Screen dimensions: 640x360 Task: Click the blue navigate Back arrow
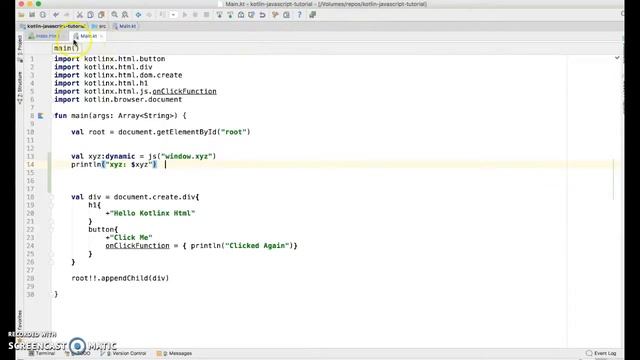click(x=138, y=15)
